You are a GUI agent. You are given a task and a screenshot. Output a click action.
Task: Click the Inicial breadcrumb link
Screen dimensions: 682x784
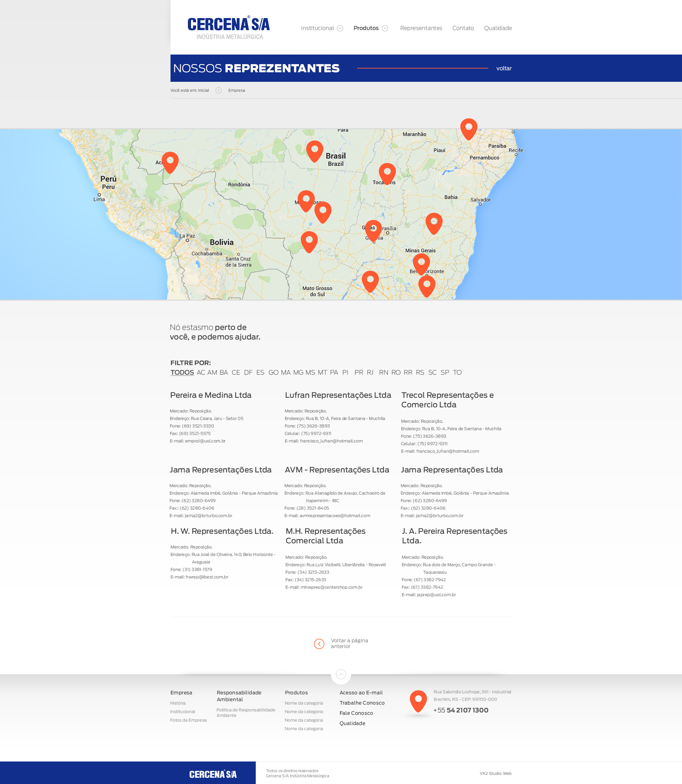(203, 90)
